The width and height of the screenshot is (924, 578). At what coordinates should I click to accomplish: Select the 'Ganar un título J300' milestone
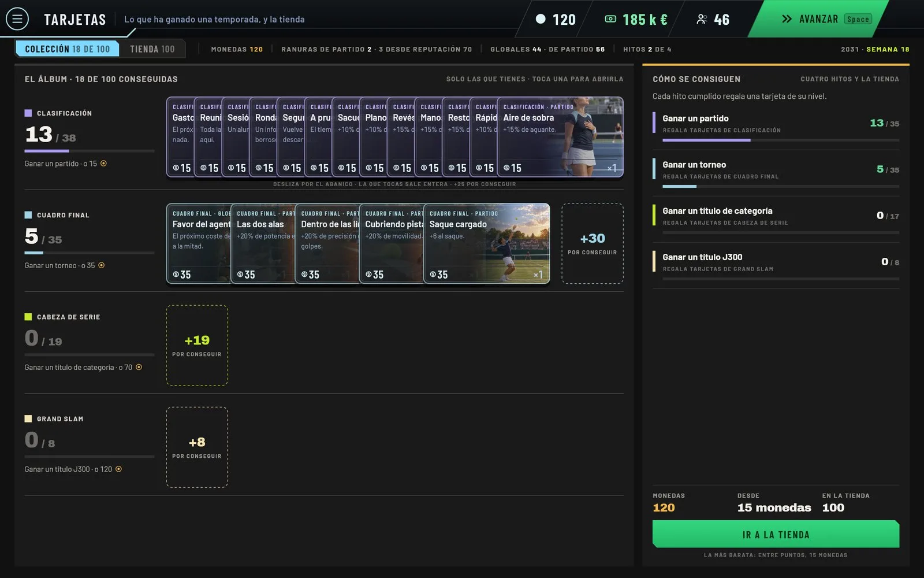pos(776,265)
